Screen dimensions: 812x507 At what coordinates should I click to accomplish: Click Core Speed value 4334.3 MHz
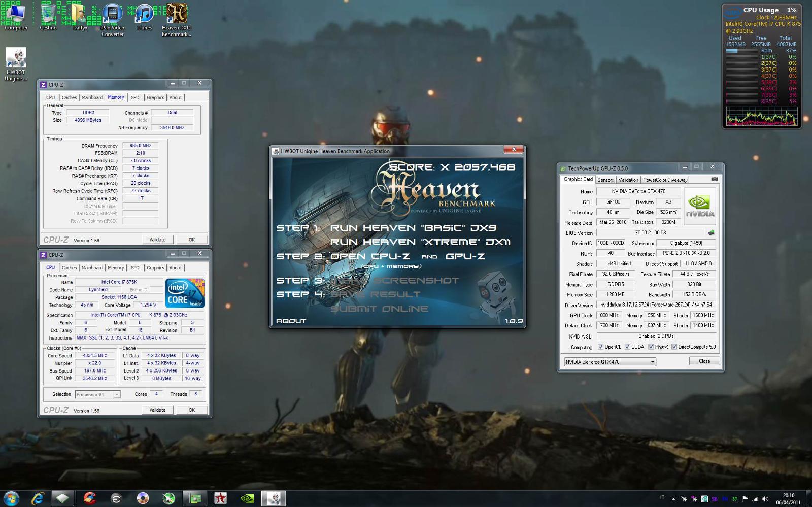coord(95,356)
